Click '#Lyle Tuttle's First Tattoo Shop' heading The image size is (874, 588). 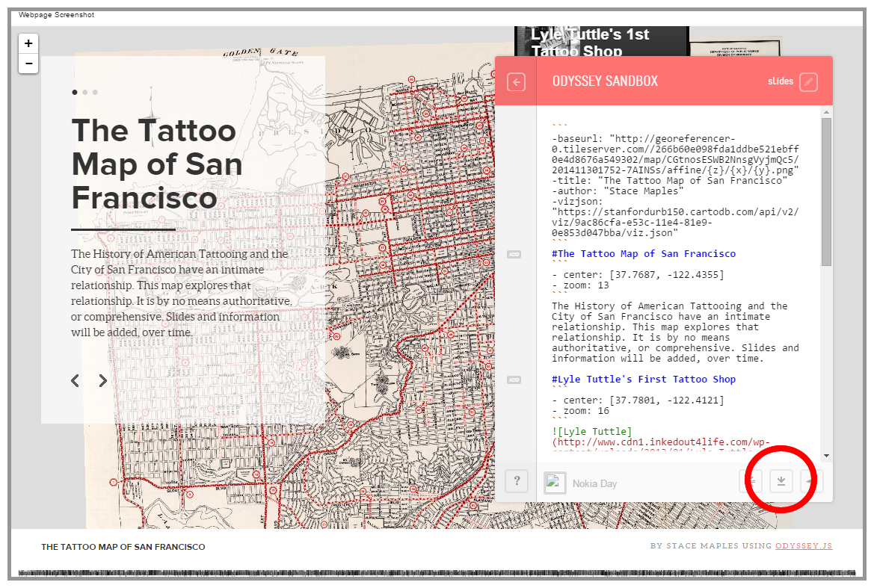click(643, 380)
